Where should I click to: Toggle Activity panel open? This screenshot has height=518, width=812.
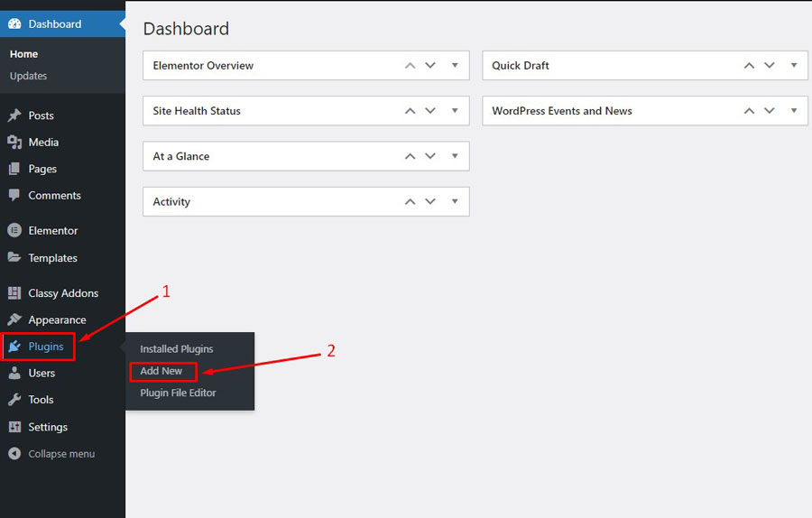tap(455, 201)
